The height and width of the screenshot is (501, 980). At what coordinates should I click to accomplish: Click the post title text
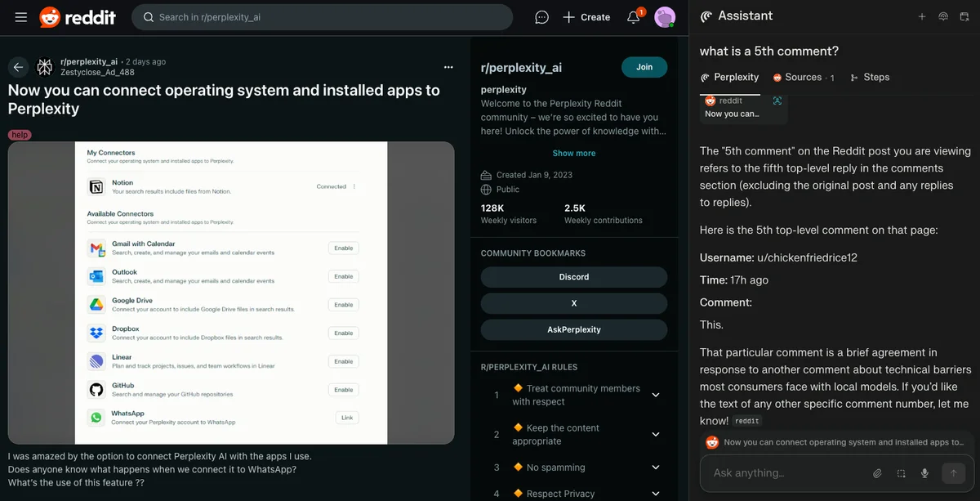(x=224, y=99)
